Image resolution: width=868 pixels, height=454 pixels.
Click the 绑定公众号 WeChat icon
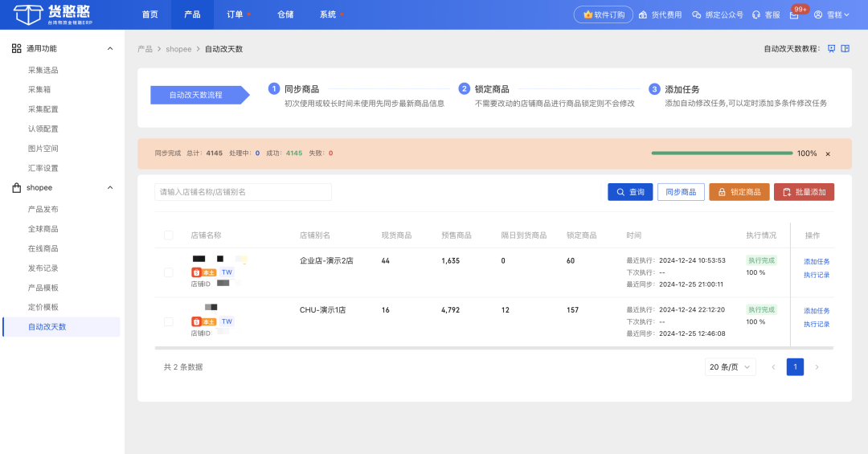(x=696, y=15)
